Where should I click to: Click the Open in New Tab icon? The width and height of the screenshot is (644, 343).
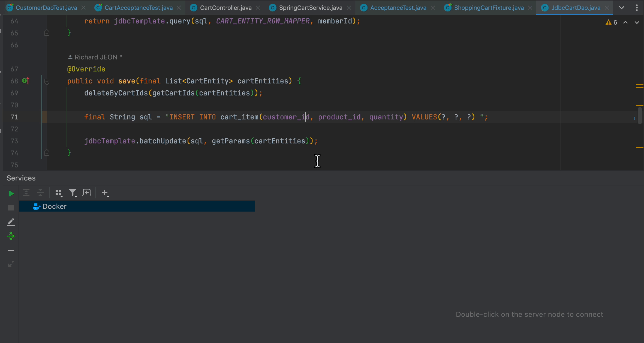point(87,192)
